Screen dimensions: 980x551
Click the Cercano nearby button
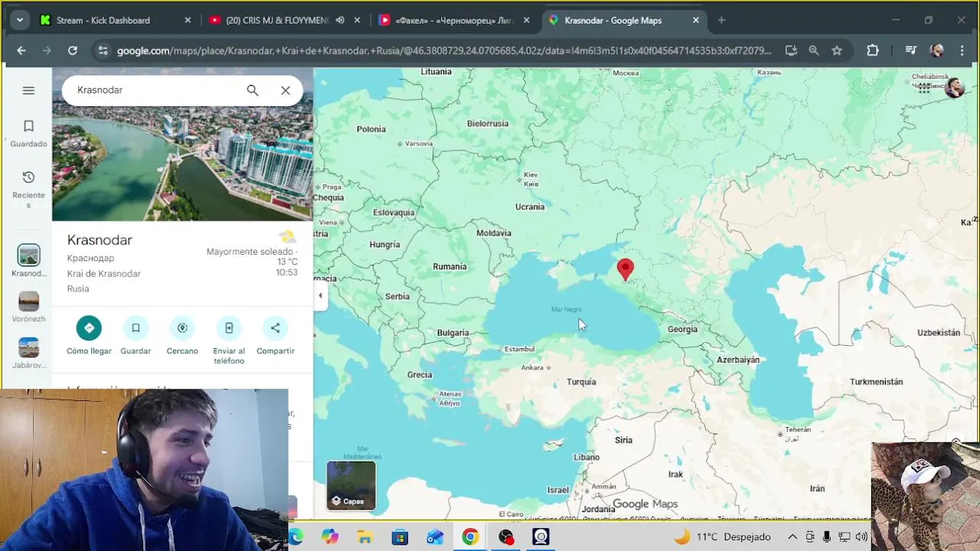182,335
